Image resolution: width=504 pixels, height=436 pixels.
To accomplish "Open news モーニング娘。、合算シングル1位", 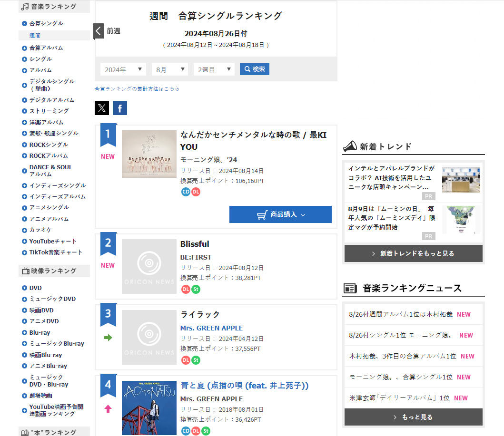I will click(x=401, y=377).
